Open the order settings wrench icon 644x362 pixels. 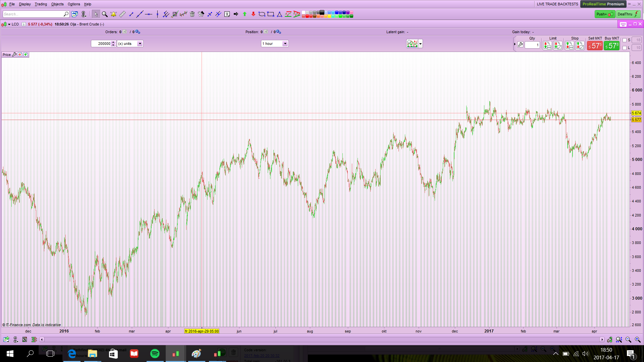click(520, 45)
